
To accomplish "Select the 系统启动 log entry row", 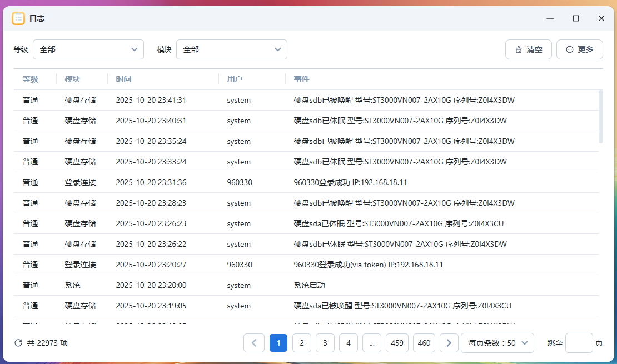I will tap(308, 285).
